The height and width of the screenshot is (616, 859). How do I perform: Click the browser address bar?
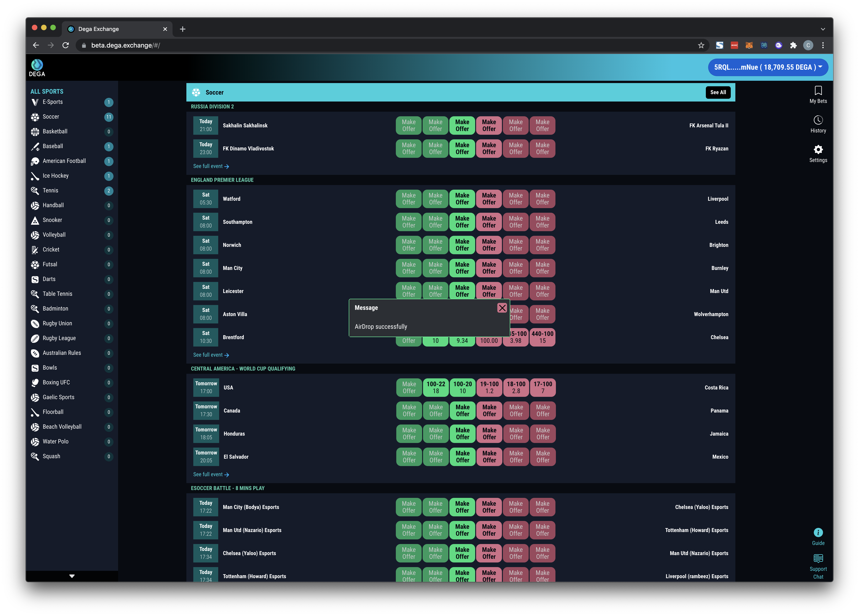pyautogui.click(x=379, y=45)
